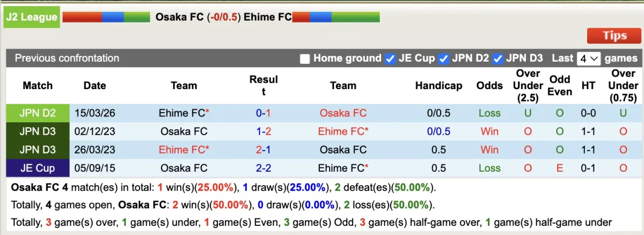
Task: Open the 0-1 result score link
Action: pyautogui.click(x=263, y=113)
